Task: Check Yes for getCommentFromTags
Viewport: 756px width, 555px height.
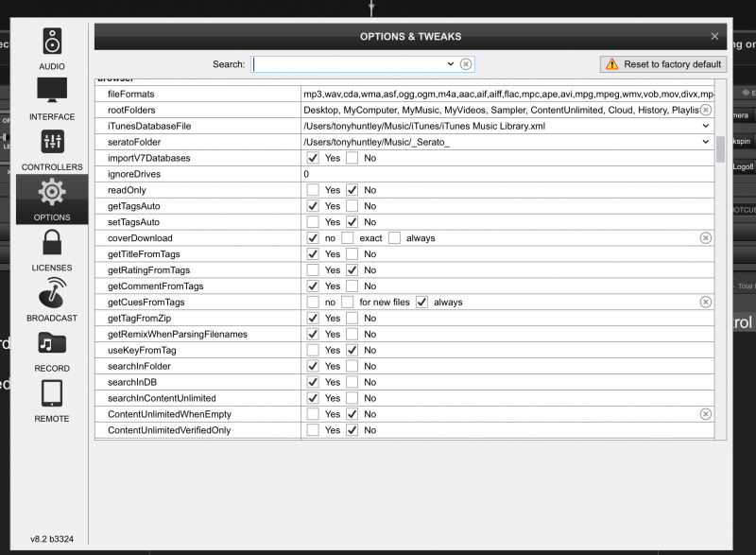Action: pos(313,286)
